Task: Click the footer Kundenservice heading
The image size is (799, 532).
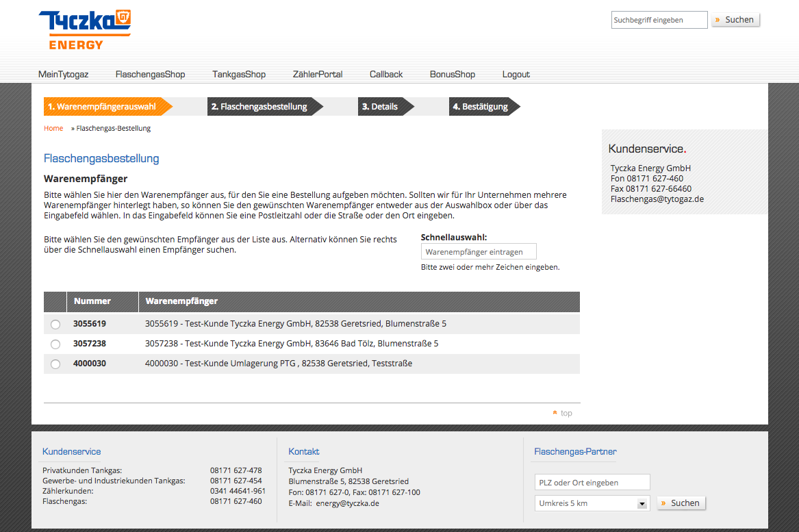Action: tap(71, 451)
